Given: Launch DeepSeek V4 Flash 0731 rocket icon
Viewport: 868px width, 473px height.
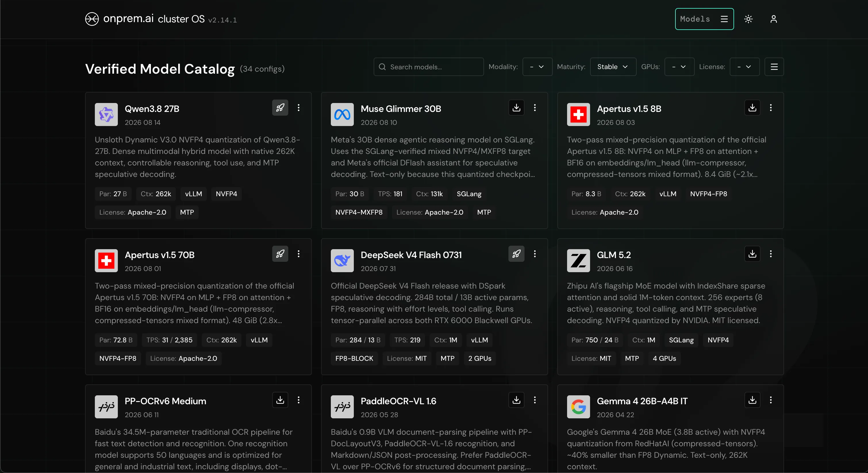Looking at the screenshot, I should 516,254.
